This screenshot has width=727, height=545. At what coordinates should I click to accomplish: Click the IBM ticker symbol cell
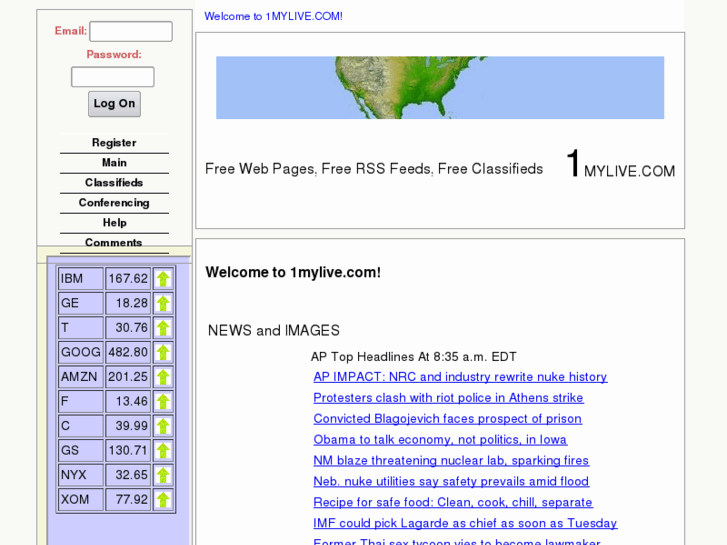(x=81, y=279)
